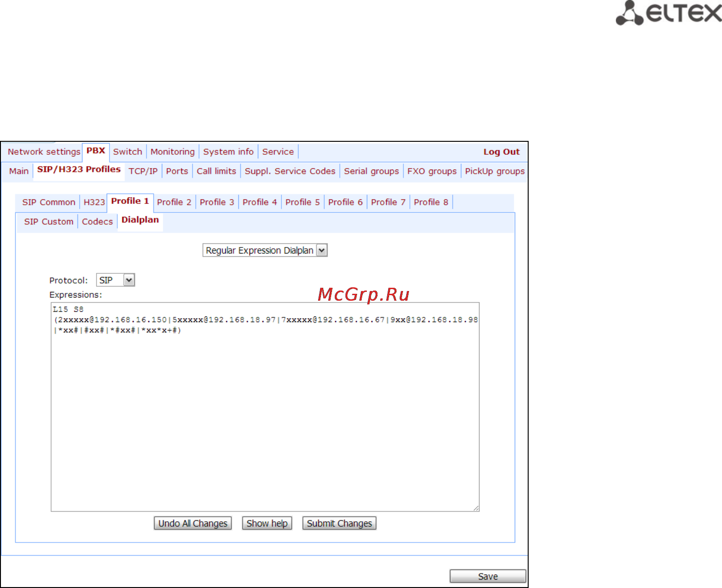722x588 pixels.
Task: Select the Profile 1 tab
Action: click(130, 201)
